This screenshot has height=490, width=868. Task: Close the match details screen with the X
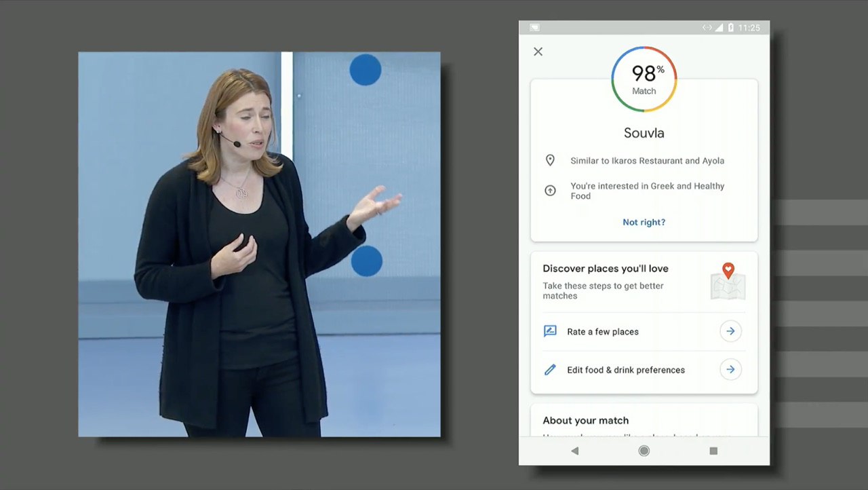point(538,52)
